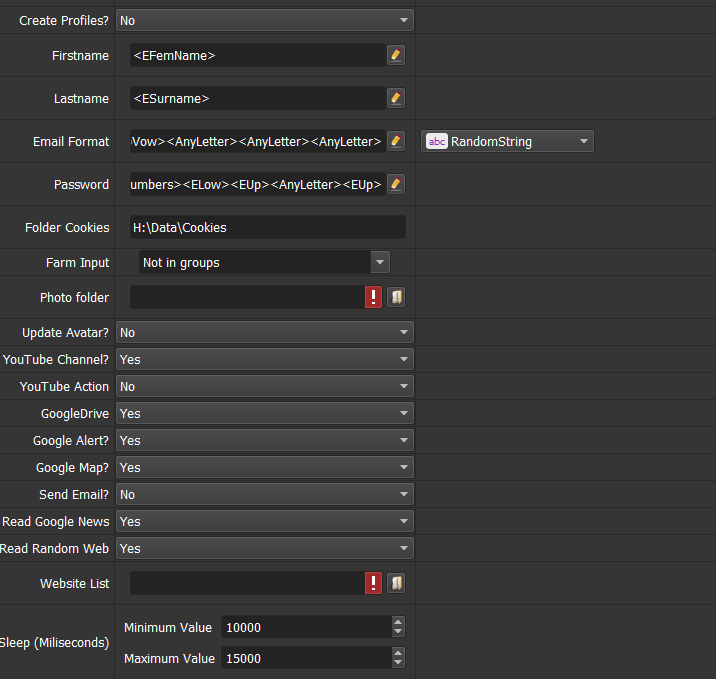The height and width of the screenshot is (679, 716).
Task: Click pencil icon beside Email Format
Action: (396, 141)
